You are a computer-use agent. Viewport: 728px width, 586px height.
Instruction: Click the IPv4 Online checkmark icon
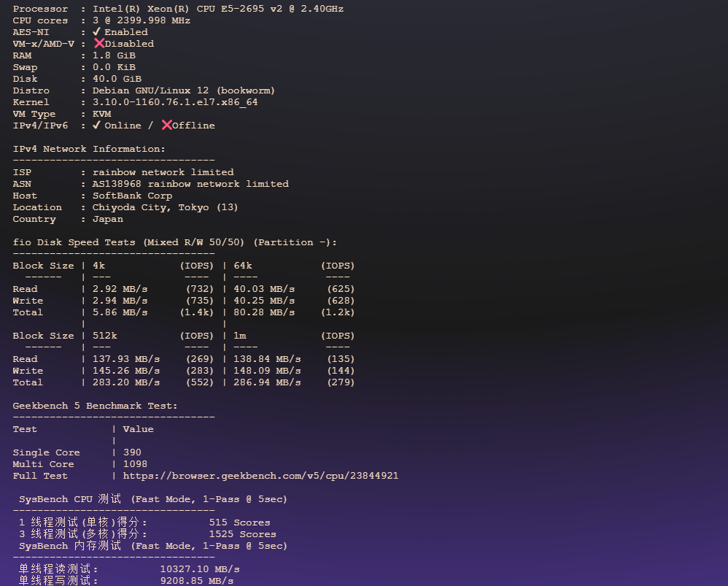click(x=97, y=125)
